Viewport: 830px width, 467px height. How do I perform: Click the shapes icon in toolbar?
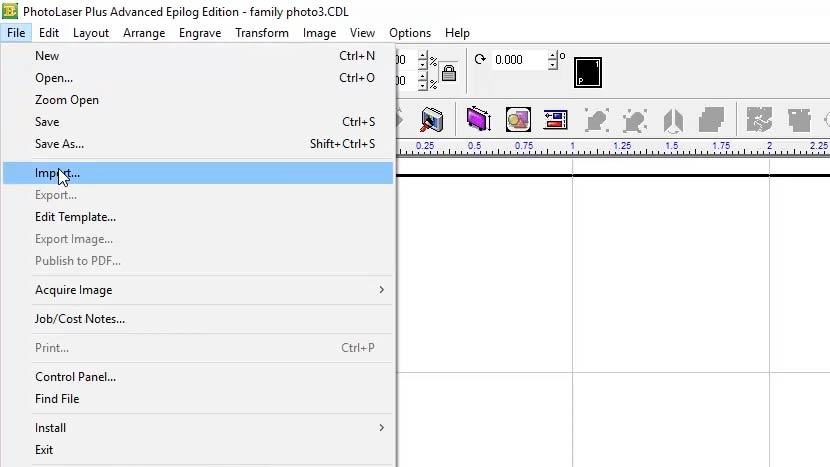(x=517, y=121)
